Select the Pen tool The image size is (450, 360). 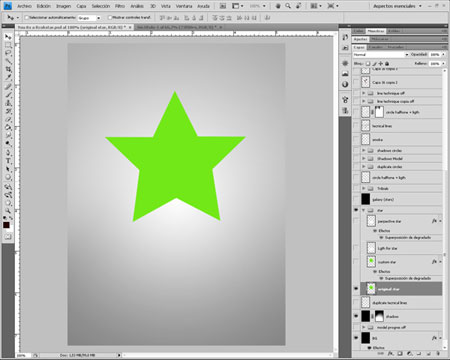point(8,153)
